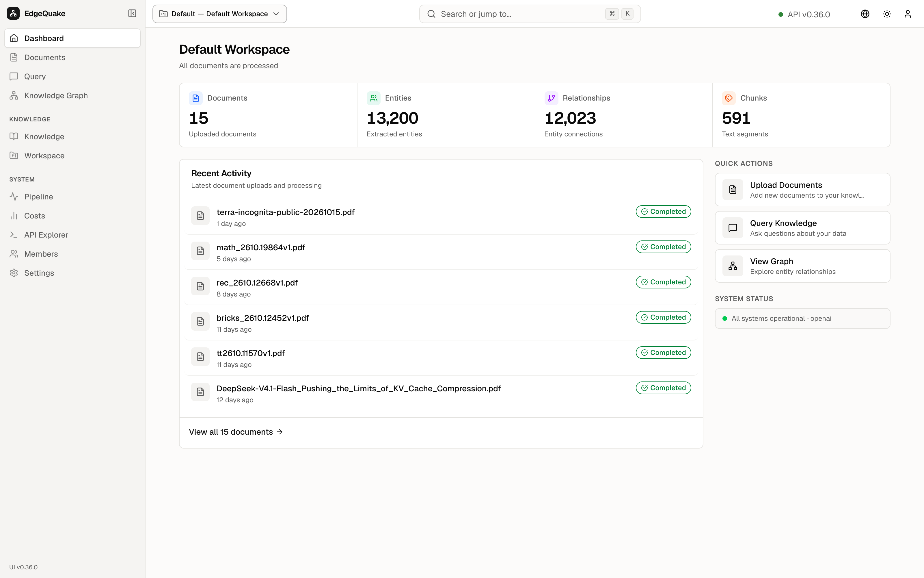Image resolution: width=924 pixels, height=578 pixels.
Task: Open the user profile icon
Action: [908, 14]
